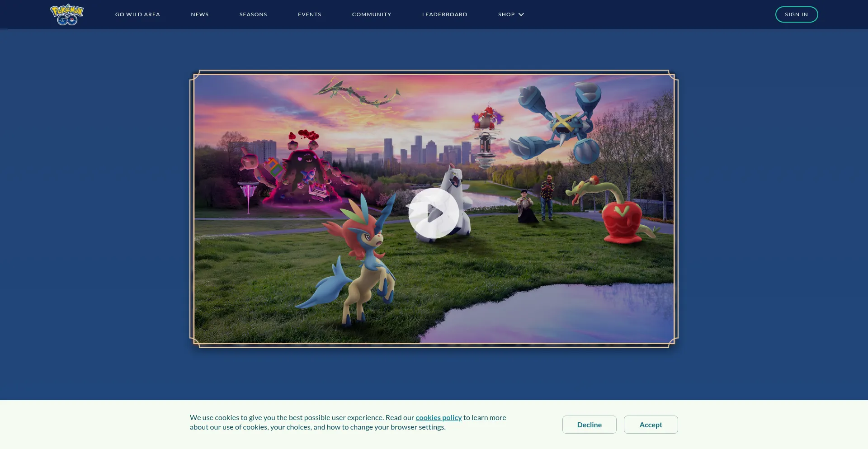Navigate to Seasons page

coord(253,14)
